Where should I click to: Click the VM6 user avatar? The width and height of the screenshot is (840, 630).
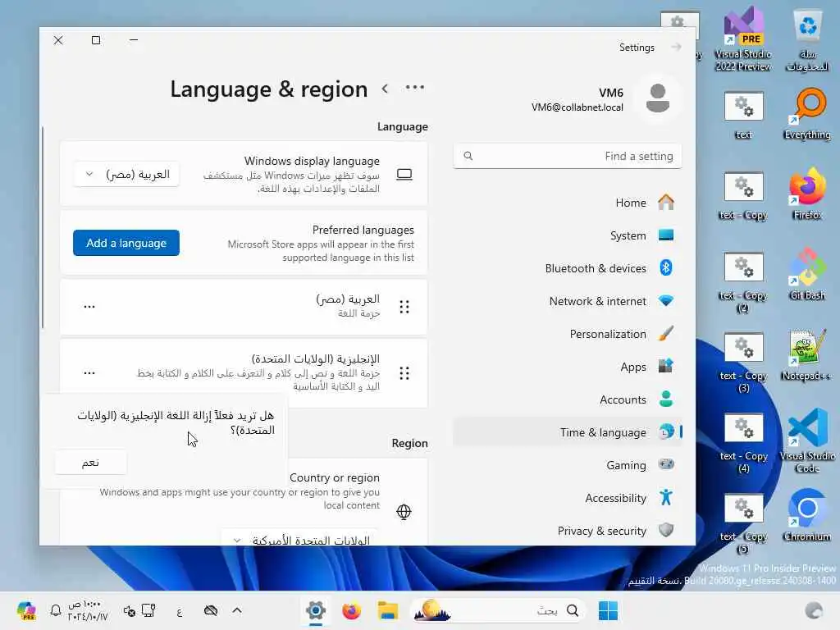click(x=657, y=98)
